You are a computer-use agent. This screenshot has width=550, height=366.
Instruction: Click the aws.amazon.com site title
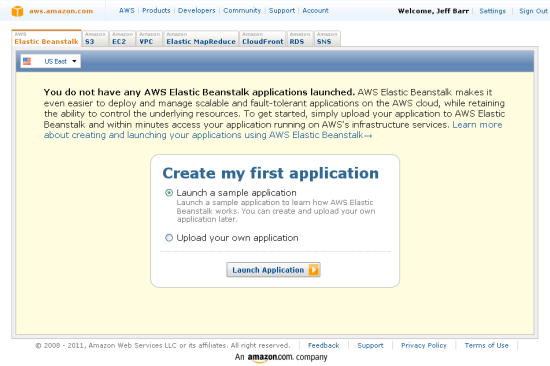(x=61, y=11)
